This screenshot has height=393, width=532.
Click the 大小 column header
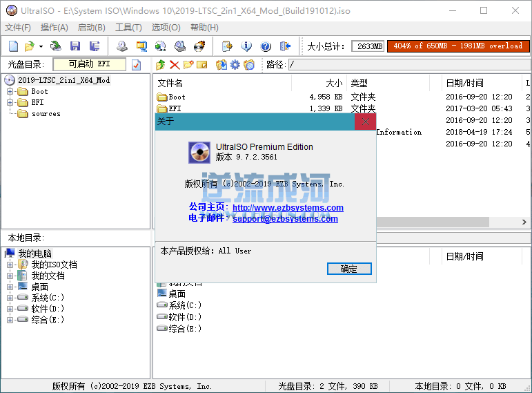click(x=319, y=83)
